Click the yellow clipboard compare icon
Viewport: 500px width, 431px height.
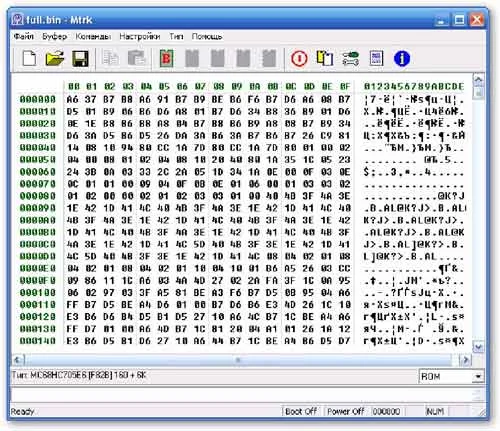coord(325,59)
